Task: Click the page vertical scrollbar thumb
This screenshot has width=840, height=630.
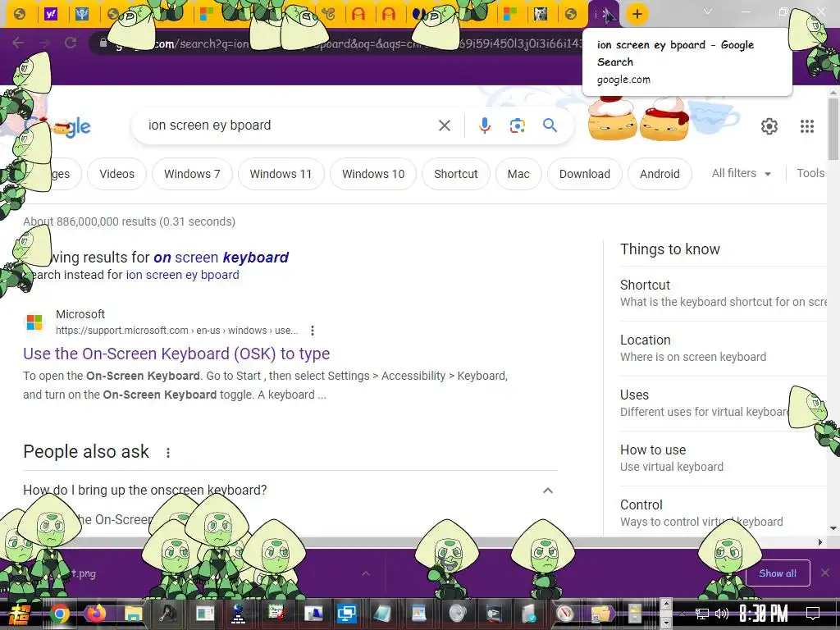Action: pos(833,130)
